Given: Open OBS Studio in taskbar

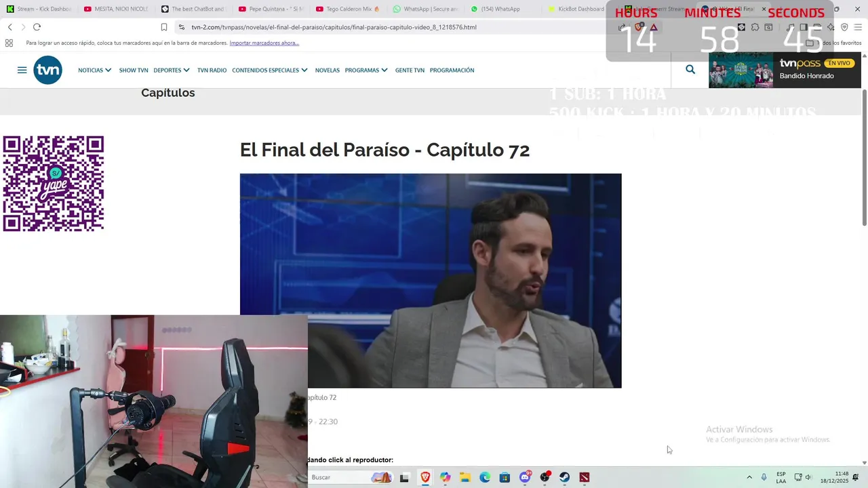Looking at the screenshot, I should point(545,477).
